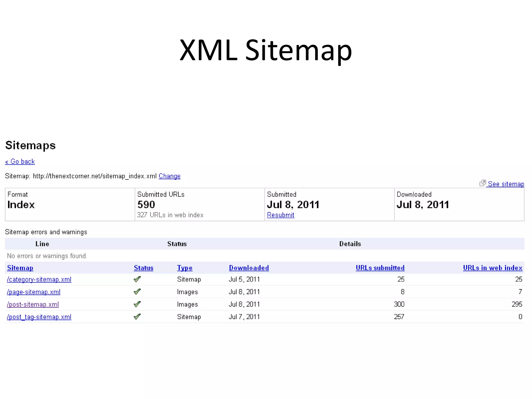This screenshot has width=532, height=399.
Task: Click the sitemap URL thenextcorner.net/sitemap_index.xml
Action: click(x=95, y=176)
